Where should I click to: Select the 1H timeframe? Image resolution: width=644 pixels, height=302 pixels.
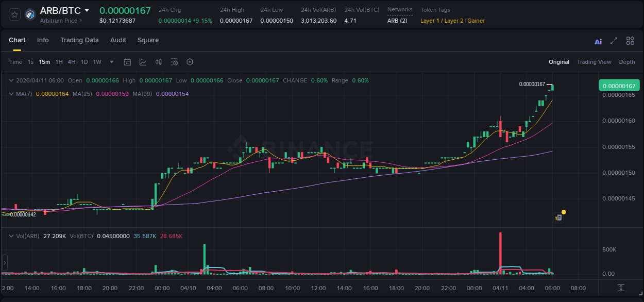coord(59,62)
